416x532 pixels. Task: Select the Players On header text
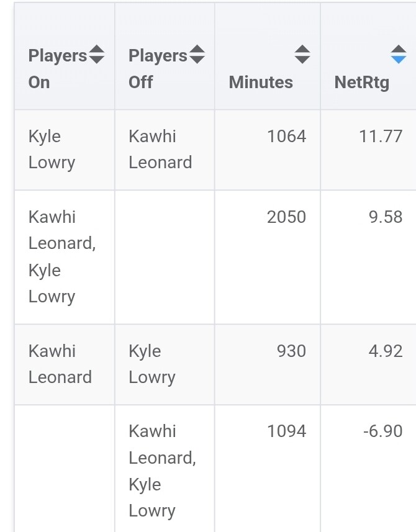click(57, 69)
